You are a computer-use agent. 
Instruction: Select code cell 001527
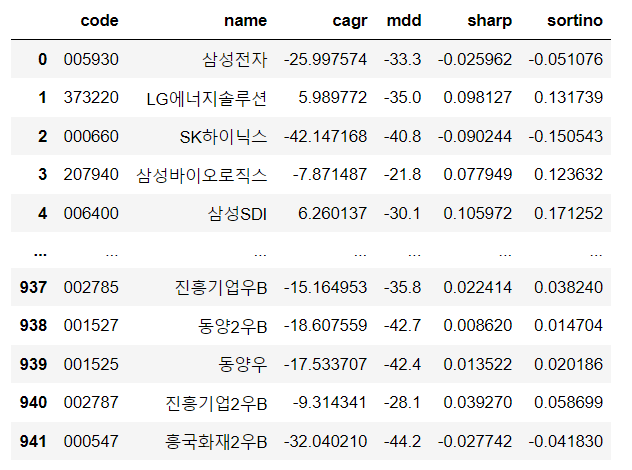pos(91,325)
